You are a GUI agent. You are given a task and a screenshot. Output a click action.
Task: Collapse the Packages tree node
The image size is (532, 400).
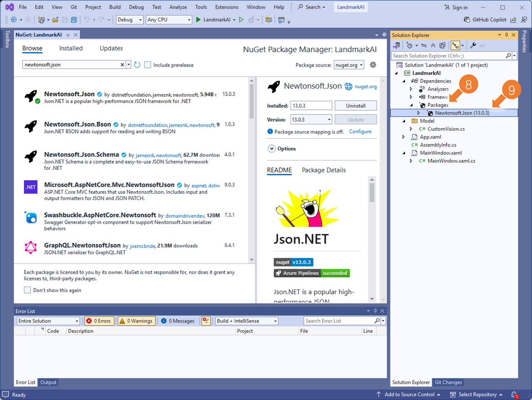pyautogui.click(x=411, y=105)
